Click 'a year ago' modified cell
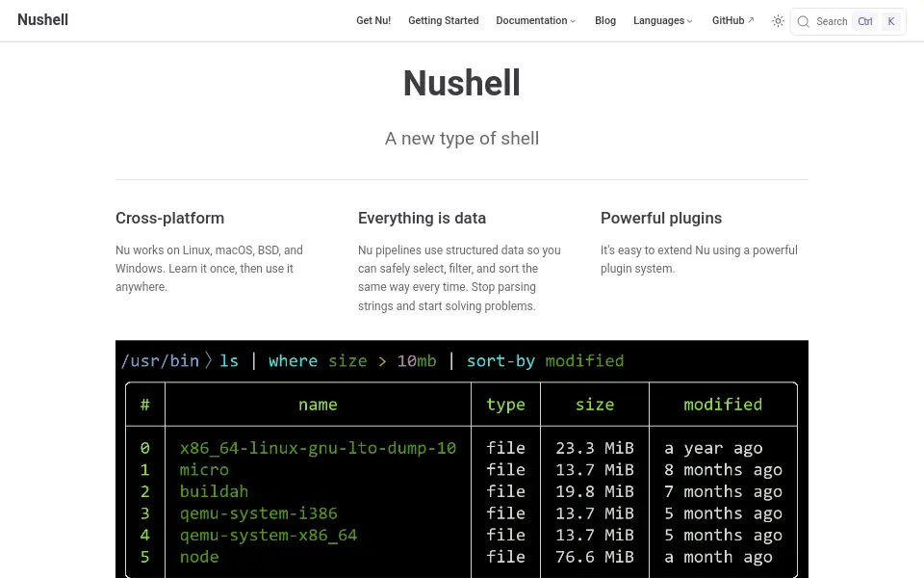The width and height of the screenshot is (924, 578). [713, 448]
